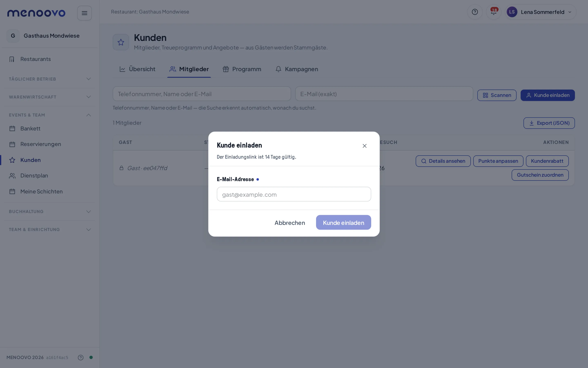Viewport: 588px width, 368px height.
Task: Click Gutschein zuordnen button
Action: pyautogui.click(x=540, y=175)
